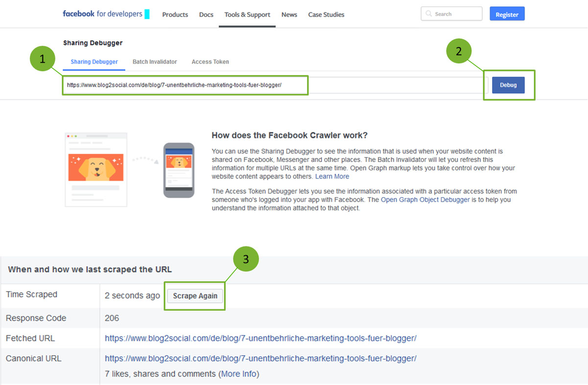Click inside the URL input field
This screenshot has width=588, height=385.
click(185, 85)
